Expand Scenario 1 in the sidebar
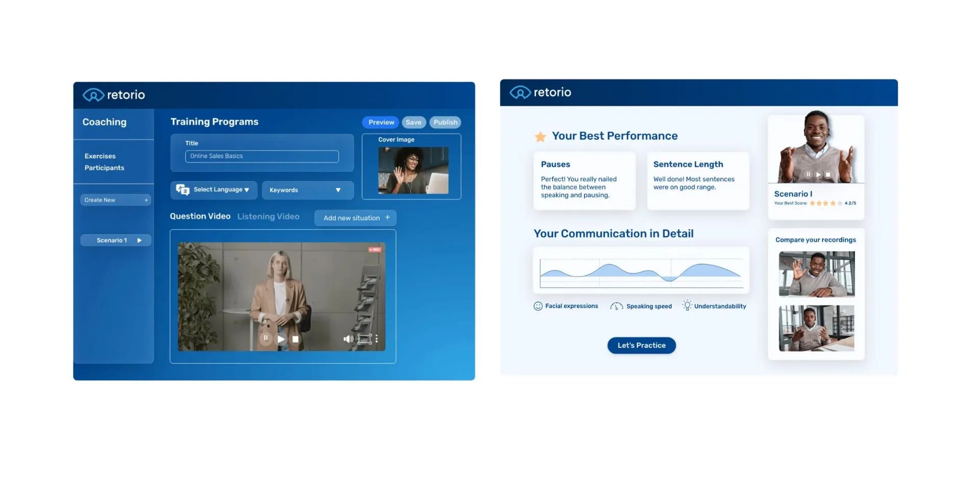The image size is (980, 490). (x=139, y=240)
